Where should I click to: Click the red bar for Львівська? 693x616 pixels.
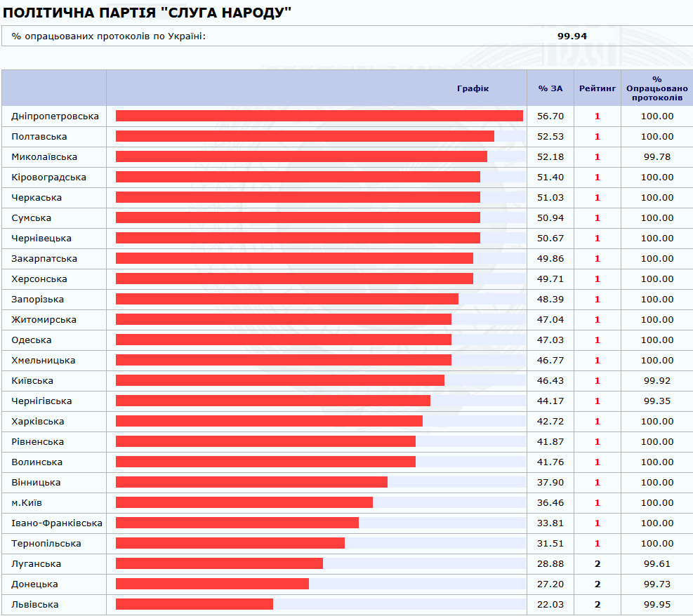(194, 604)
